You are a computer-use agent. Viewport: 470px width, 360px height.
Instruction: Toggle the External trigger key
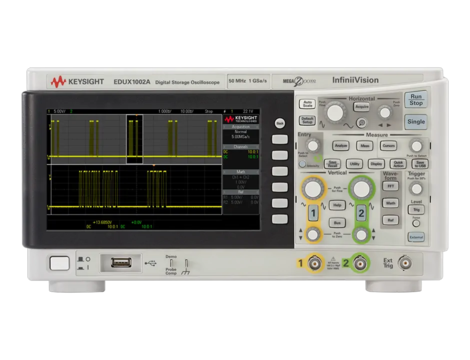pos(416,237)
